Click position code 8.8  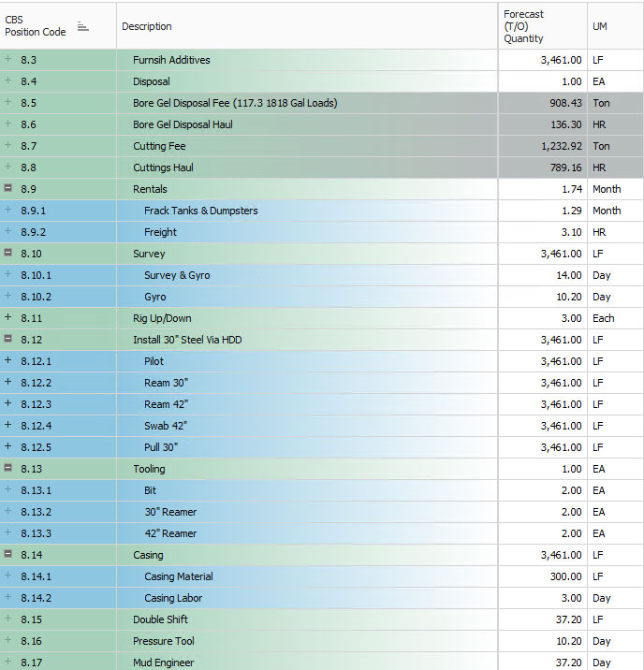[29, 167]
